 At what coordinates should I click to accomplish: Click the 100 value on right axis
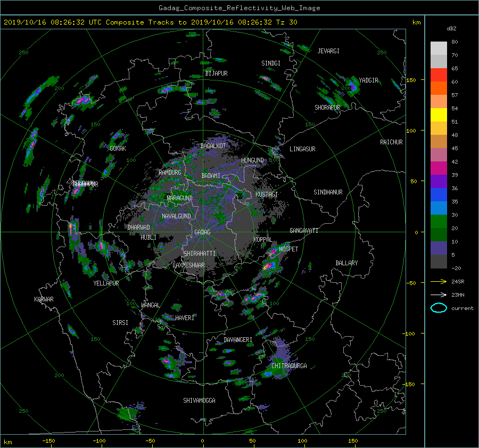411,131
